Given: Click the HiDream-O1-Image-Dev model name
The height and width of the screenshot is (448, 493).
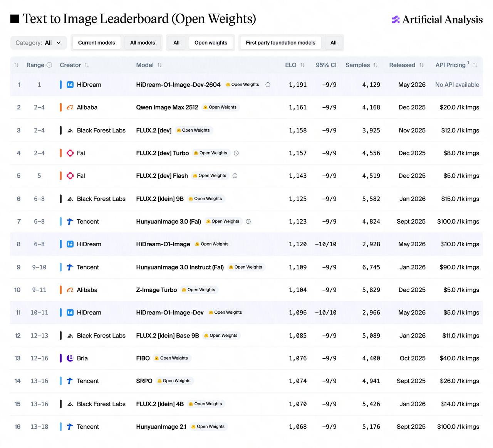Looking at the screenshot, I should pyautogui.click(x=170, y=313).
